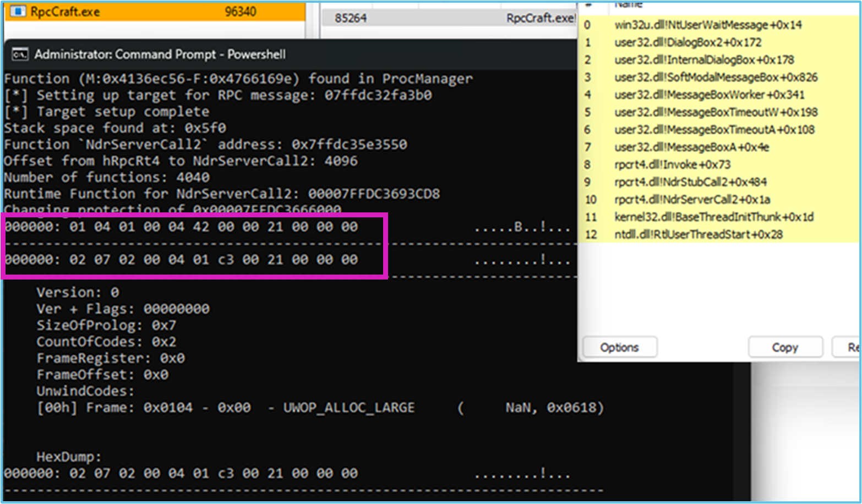Select stack frame user32.dll!MessageBoxWorker+0x341
The height and width of the screenshot is (504, 862).
pyautogui.click(x=710, y=95)
